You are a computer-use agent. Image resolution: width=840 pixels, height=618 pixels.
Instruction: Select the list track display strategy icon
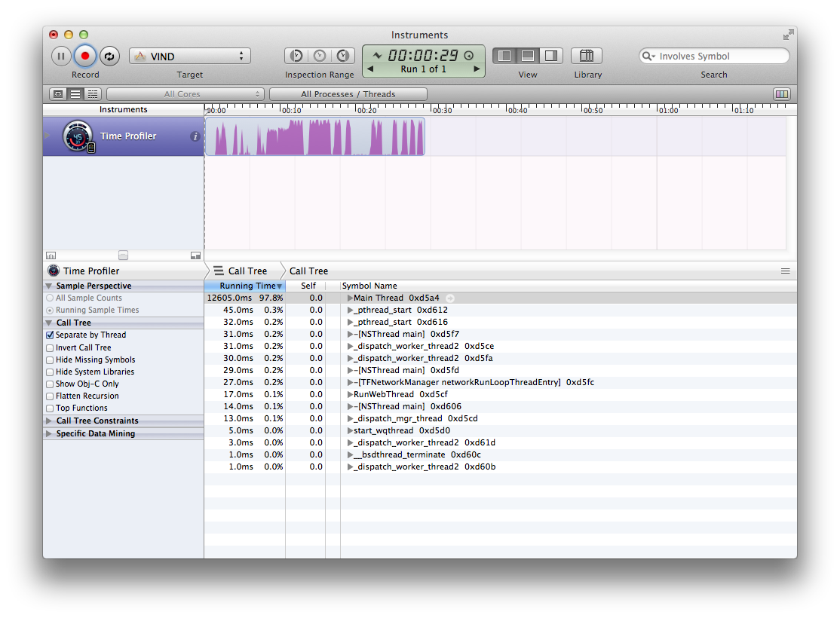click(x=75, y=94)
